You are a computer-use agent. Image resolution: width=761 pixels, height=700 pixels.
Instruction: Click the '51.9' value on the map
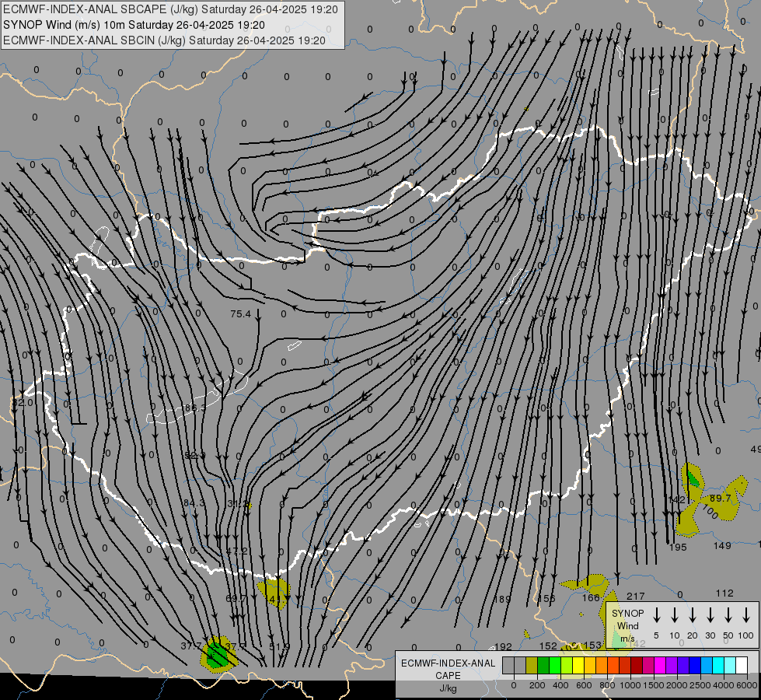pos(280,646)
